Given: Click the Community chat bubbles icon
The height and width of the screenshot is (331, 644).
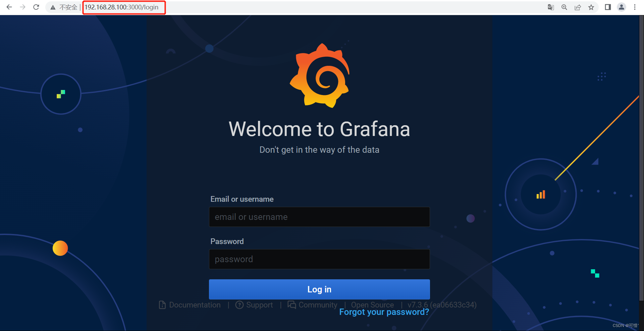Looking at the screenshot, I should coord(292,305).
